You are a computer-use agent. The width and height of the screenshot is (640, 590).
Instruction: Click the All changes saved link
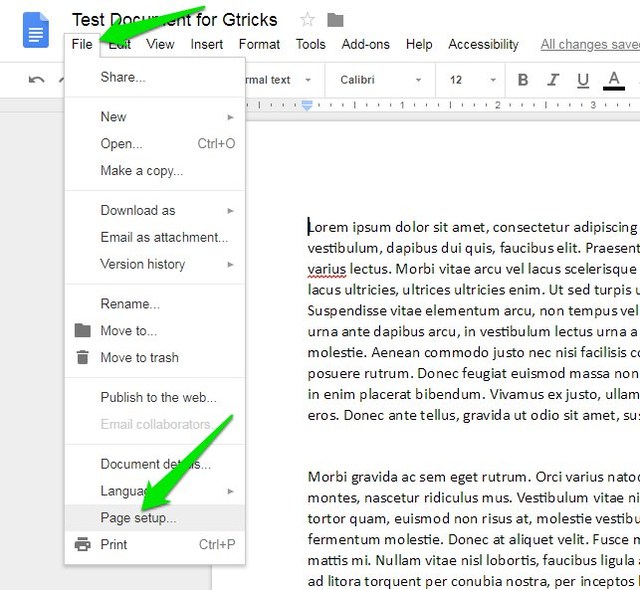click(x=590, y=44)
